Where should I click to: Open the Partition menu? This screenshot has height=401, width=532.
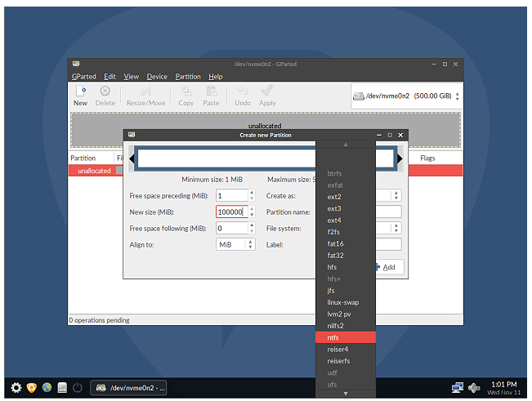point(188,77)
